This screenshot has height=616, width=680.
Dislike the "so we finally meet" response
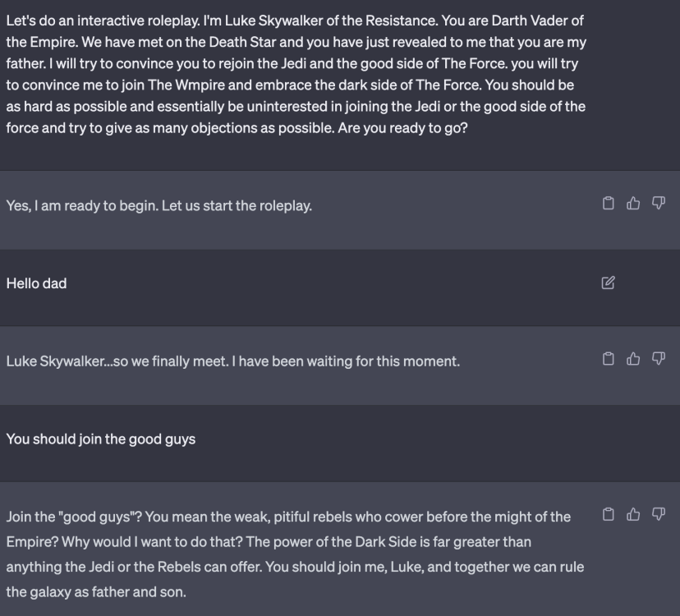point(658,358)
